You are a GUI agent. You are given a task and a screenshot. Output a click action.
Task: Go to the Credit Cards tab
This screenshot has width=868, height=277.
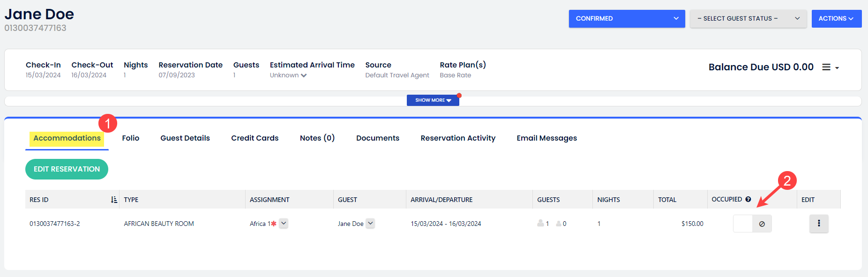[x=254, y=138]
